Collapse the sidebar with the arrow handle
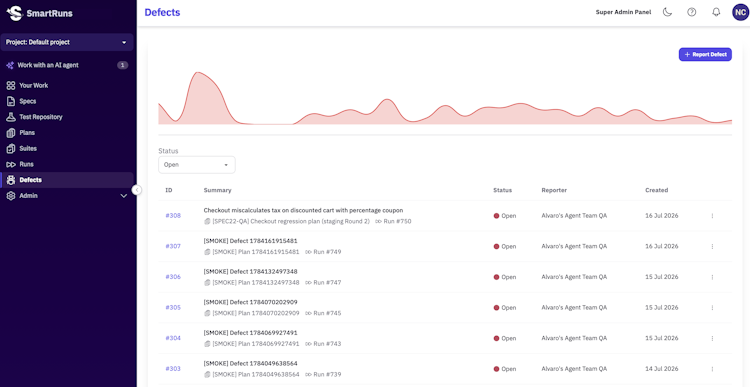Viewport: 750px width, 387px height. [x=137, y=190]
